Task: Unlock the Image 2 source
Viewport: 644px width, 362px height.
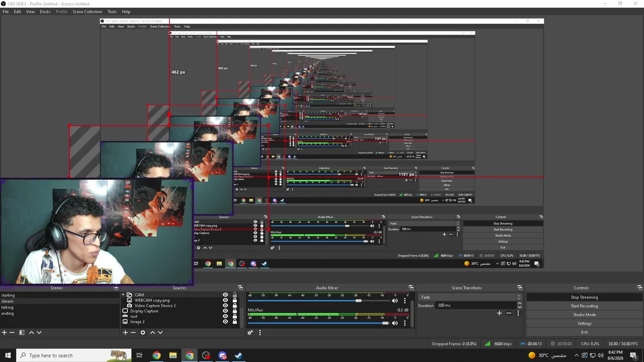Action: [x=234, y=322]
